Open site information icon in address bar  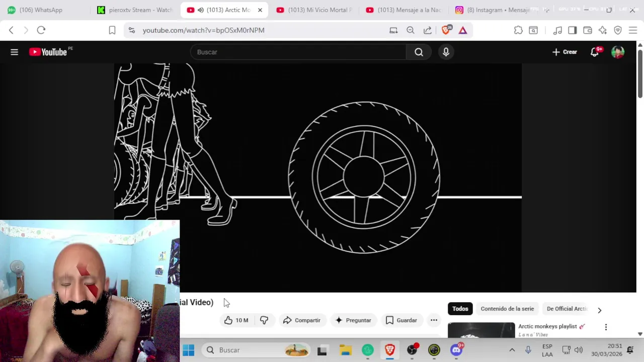pos(132,30)
